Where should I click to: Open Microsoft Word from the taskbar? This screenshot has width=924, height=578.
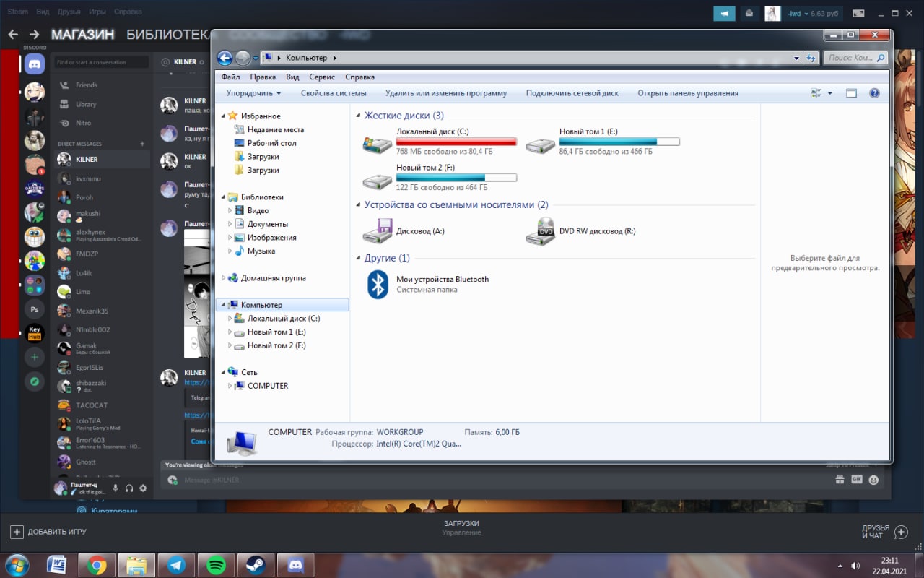click(57, 565)
